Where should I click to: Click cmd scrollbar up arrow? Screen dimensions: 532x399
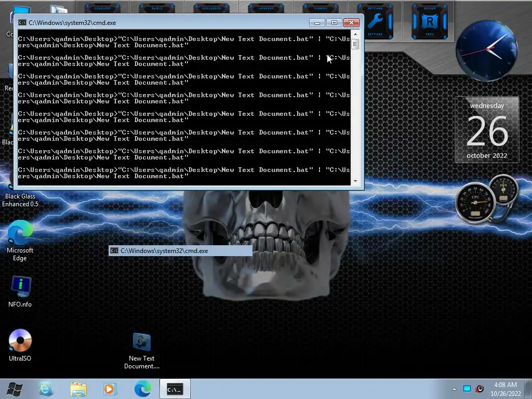[x=355, y=34]
